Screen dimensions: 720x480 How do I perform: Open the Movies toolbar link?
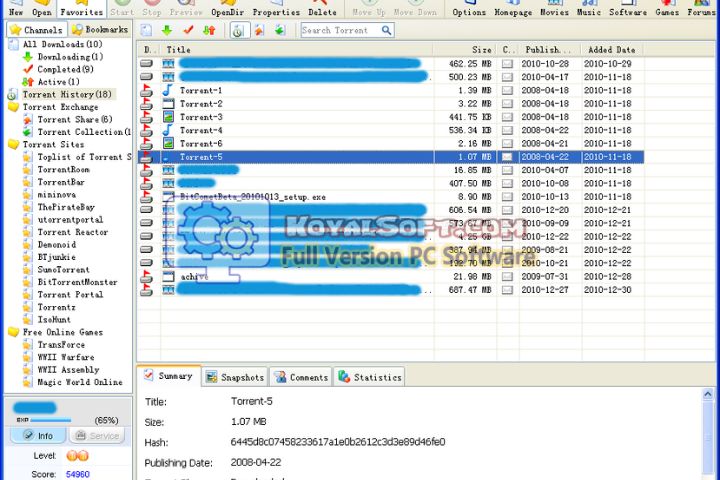click(554, 8)
